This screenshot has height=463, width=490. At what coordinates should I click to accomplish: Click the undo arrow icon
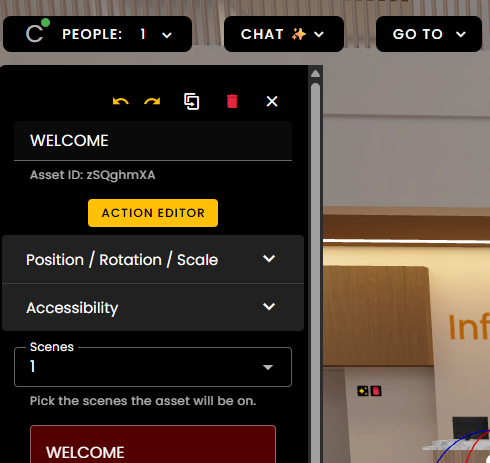[120, 101]
